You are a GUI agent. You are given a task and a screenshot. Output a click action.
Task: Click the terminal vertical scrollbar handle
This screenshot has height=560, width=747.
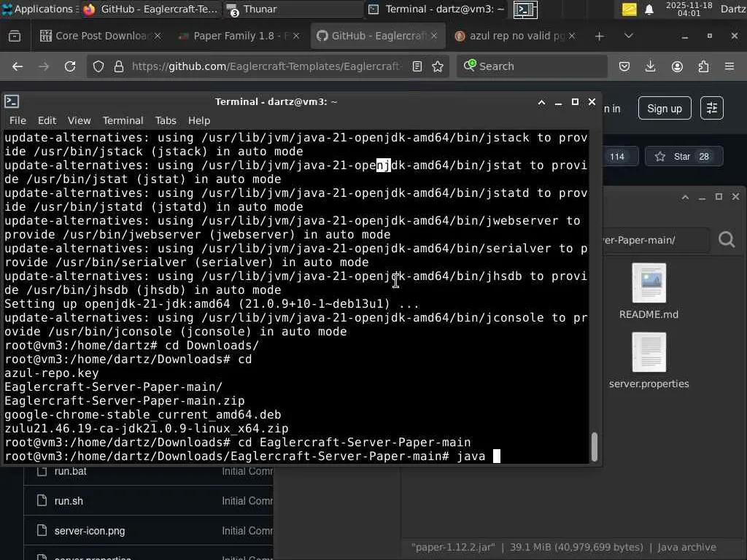click(x=594, y=446)
